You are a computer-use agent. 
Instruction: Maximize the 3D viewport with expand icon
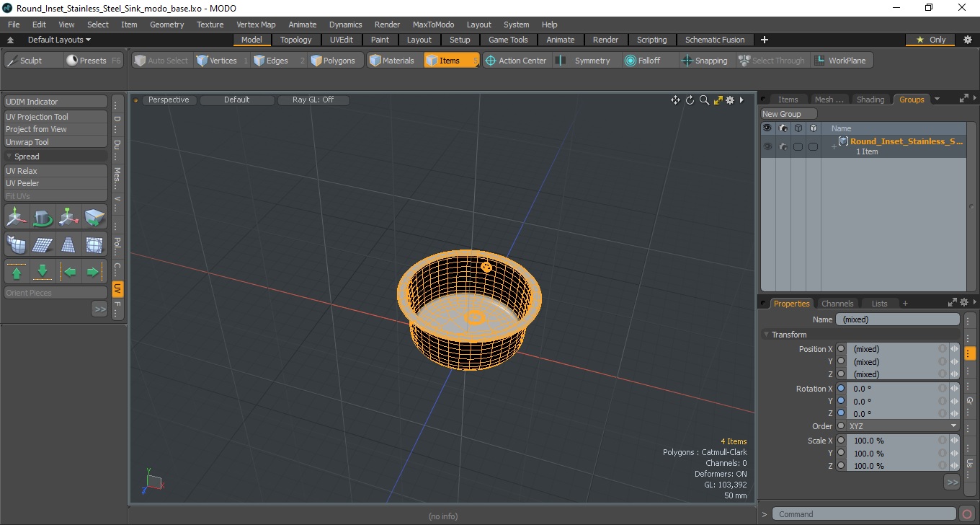pos(718,100)
